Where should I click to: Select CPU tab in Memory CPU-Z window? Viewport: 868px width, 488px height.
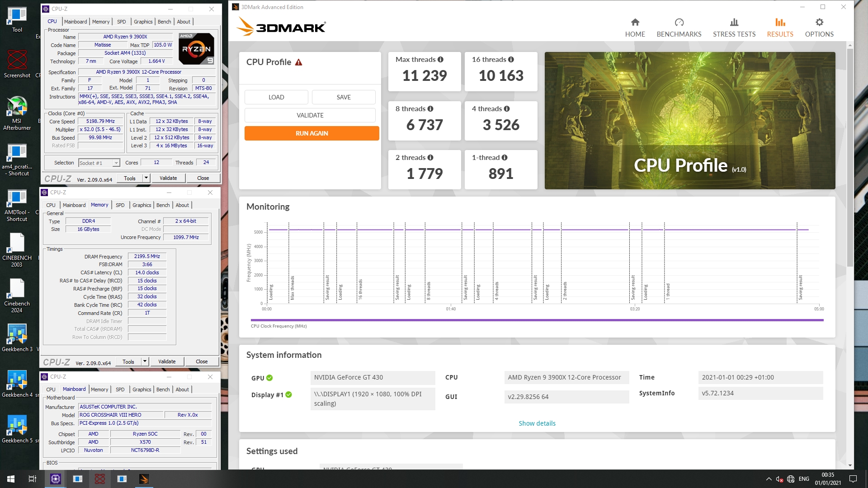(x=51, y=205)
